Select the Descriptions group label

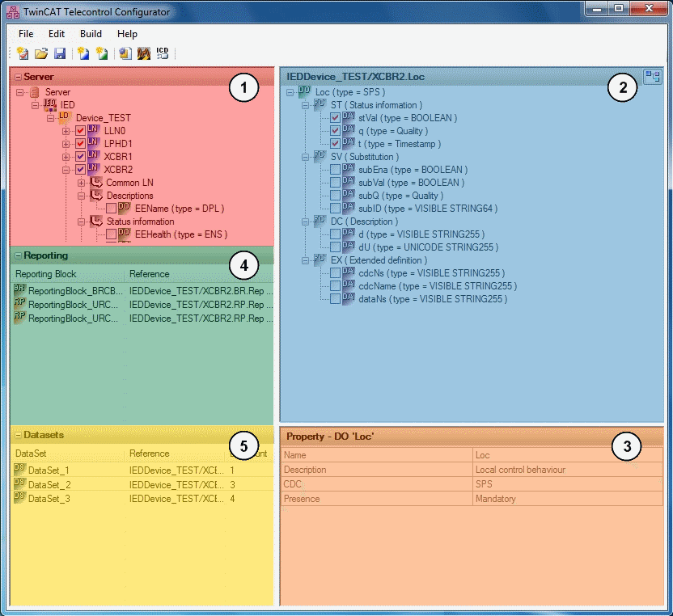click(129, 196)
